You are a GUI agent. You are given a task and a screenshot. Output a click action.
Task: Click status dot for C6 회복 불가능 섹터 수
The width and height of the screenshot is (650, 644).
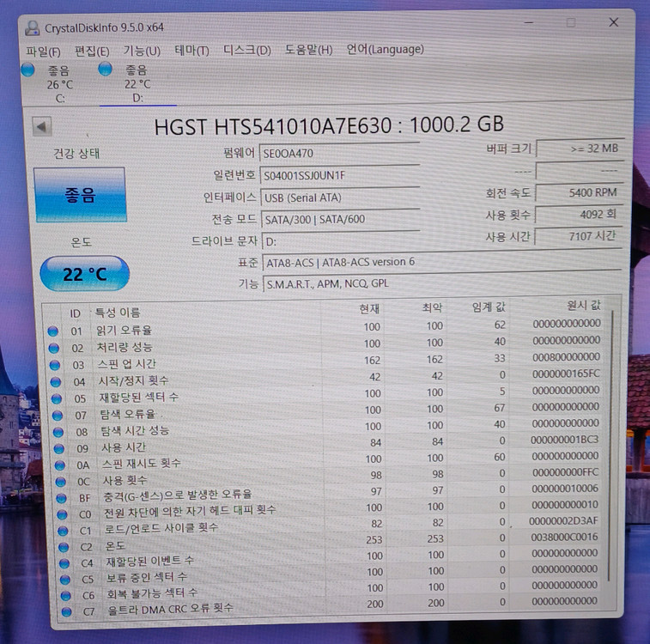point(66,596)
